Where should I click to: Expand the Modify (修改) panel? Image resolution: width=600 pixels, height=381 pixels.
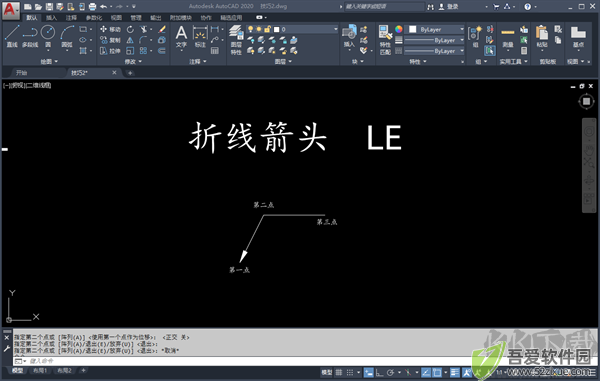point(133,61)
